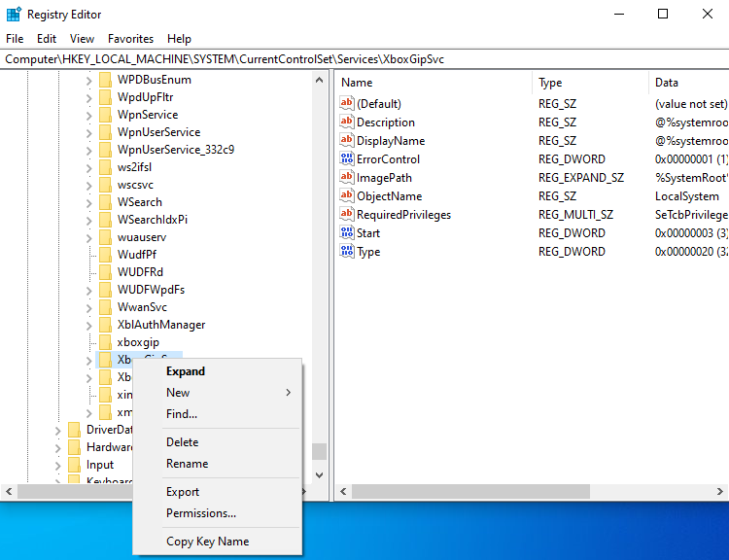729x560 pixels.
Task: Click the WpdUpFltr folder icon
Action: tap(106, 97)
